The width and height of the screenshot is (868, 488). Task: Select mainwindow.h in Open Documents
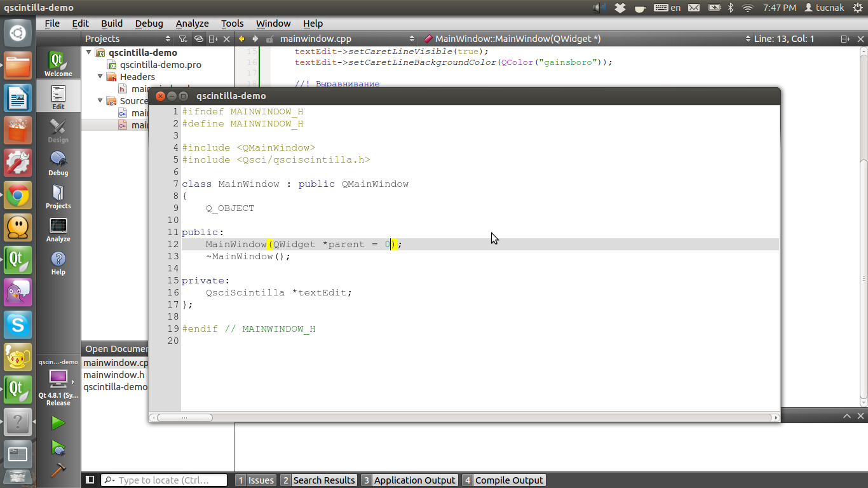point(114,375)
